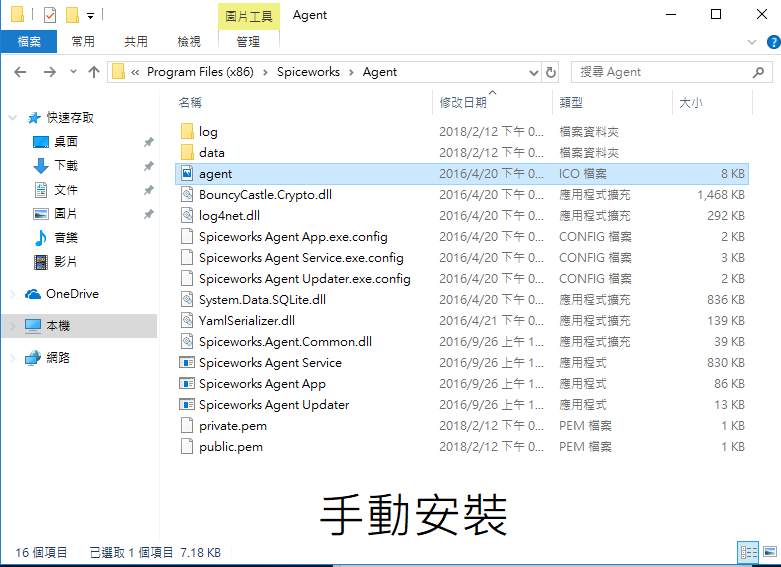Switch to the 共用 ribbon tab

(x=136, y=41)
